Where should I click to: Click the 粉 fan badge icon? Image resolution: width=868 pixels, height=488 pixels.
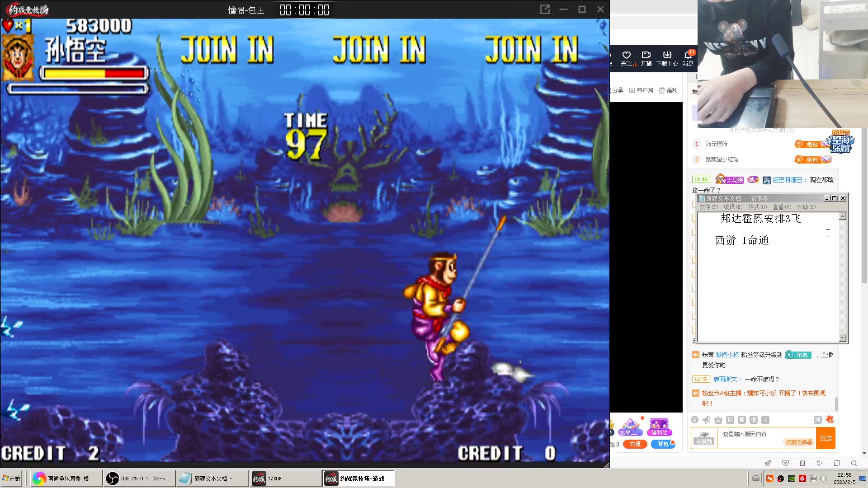pos(730,420)
